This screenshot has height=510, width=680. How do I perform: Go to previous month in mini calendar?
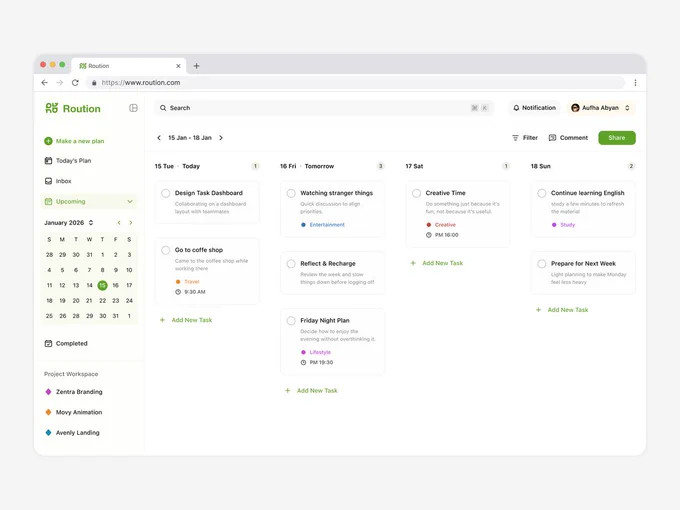click(x=119, y=222)
